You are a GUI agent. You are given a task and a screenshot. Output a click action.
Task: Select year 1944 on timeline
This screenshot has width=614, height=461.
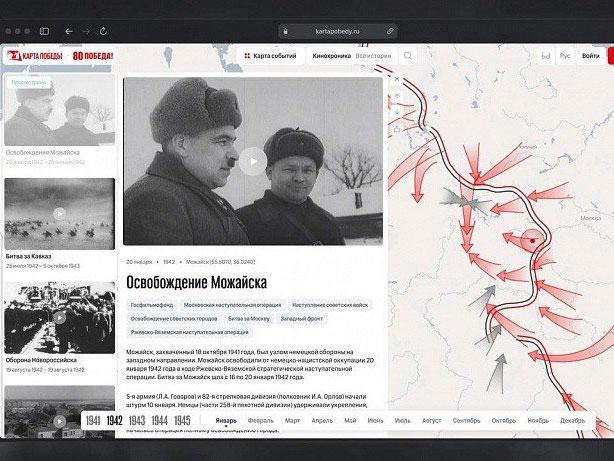160,421
